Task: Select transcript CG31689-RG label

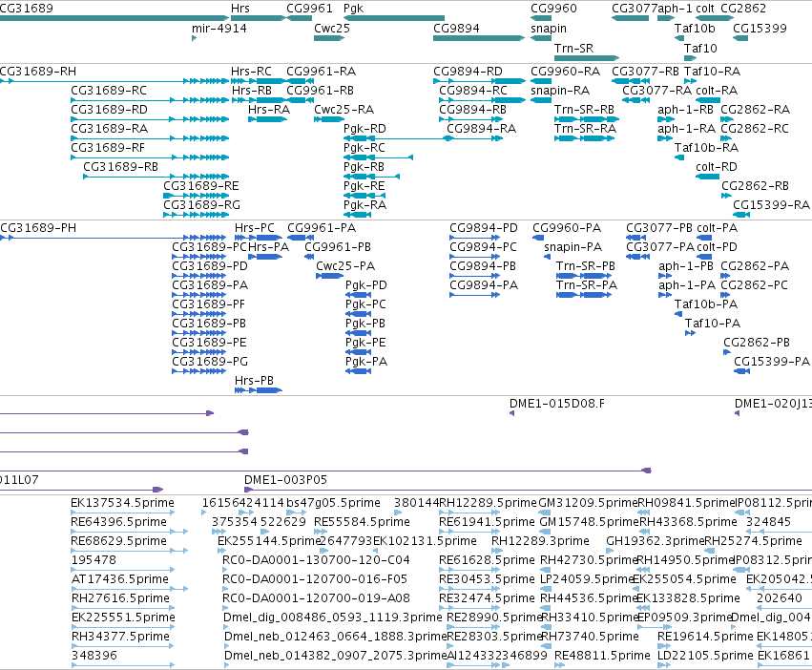Action: point(201,205)
